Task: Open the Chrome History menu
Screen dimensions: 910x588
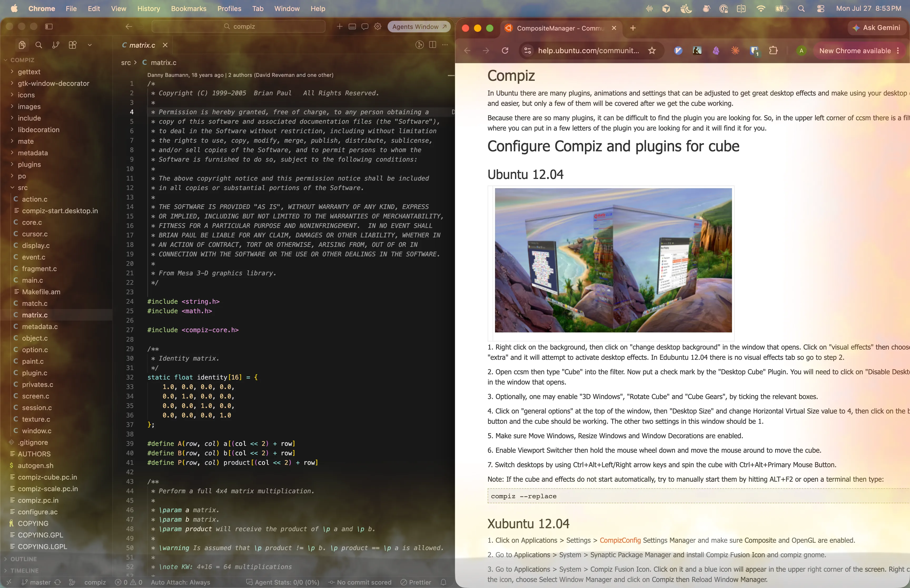Action: (149, 8)
